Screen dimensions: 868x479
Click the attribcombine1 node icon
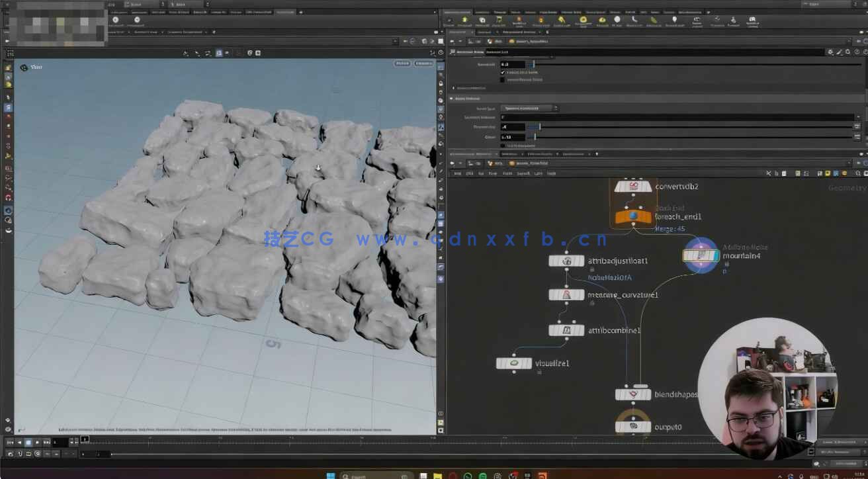click(x=566, y=329)
